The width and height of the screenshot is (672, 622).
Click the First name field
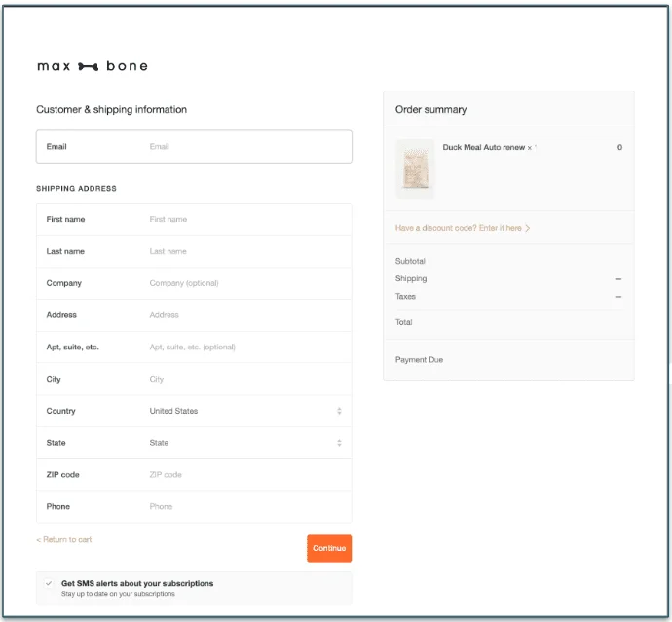[x=194, y=219]
